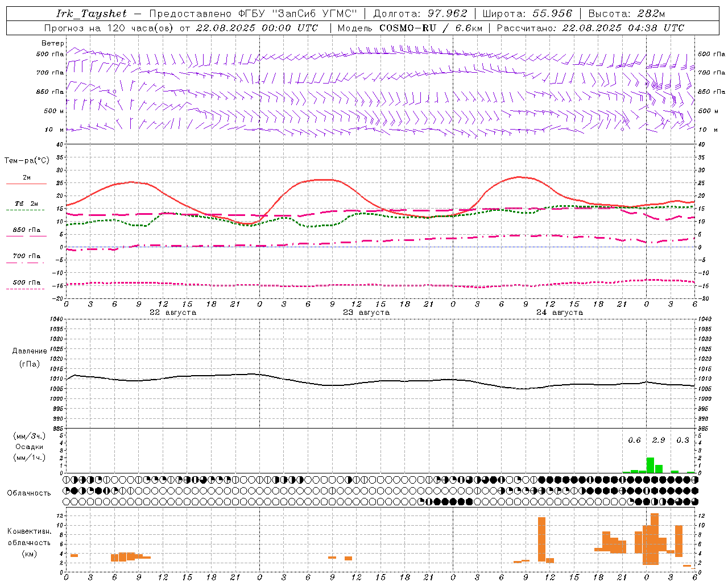Image resolution: width=728 pixels, height=582 pixels.
Task: Click the Конвективн. panel label
Action: pos(29,531)
